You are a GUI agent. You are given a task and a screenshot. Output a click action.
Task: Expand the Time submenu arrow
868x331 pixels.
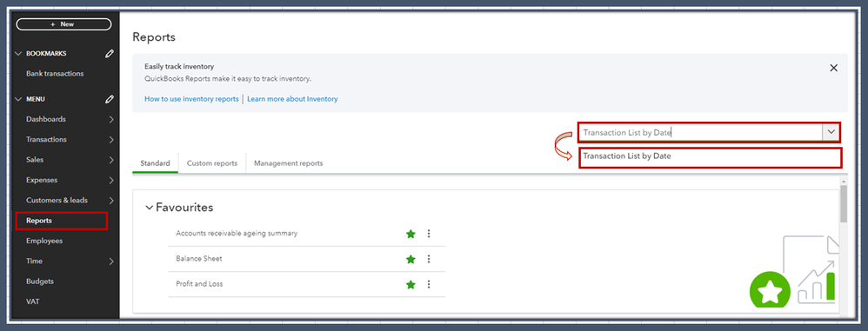pyautogui.click(x=111, y=261)
